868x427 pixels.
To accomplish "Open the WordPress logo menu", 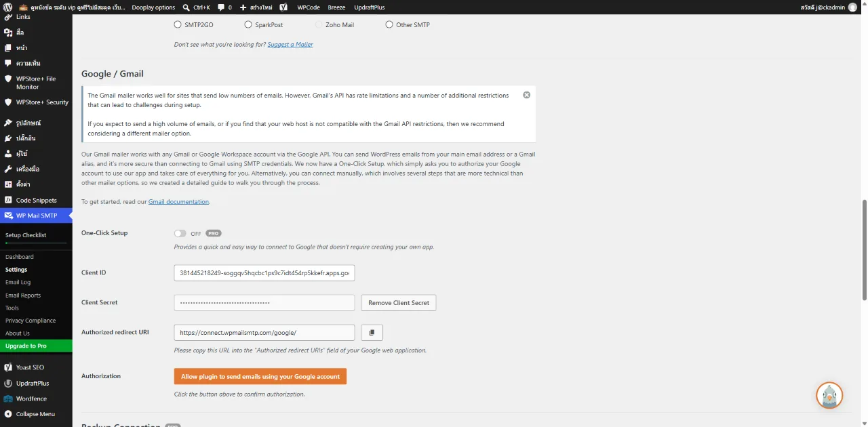I will coord(7,7).
